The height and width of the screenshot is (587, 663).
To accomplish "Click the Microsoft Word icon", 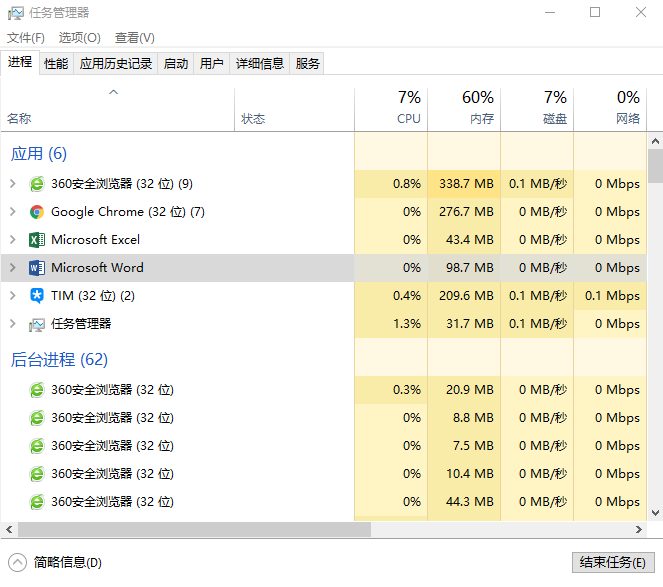I will tap(37, 268).
